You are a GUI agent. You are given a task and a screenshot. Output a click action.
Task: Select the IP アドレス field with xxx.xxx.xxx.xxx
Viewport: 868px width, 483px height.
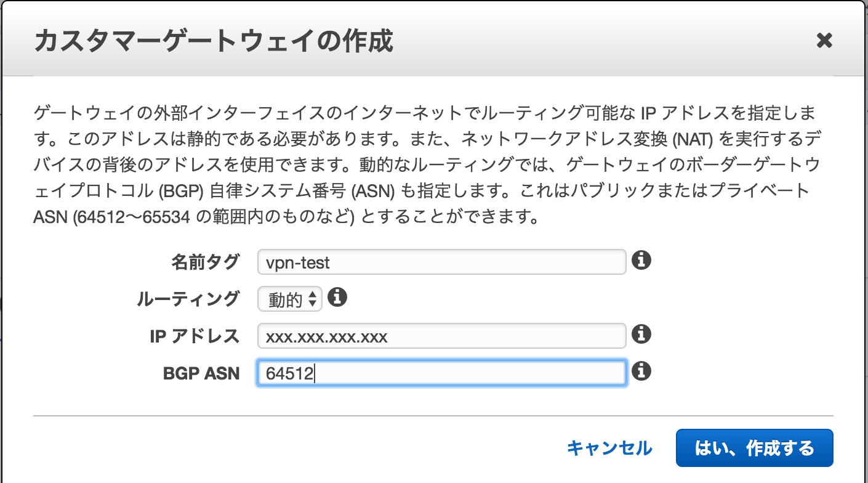click(x=441, y=336)
